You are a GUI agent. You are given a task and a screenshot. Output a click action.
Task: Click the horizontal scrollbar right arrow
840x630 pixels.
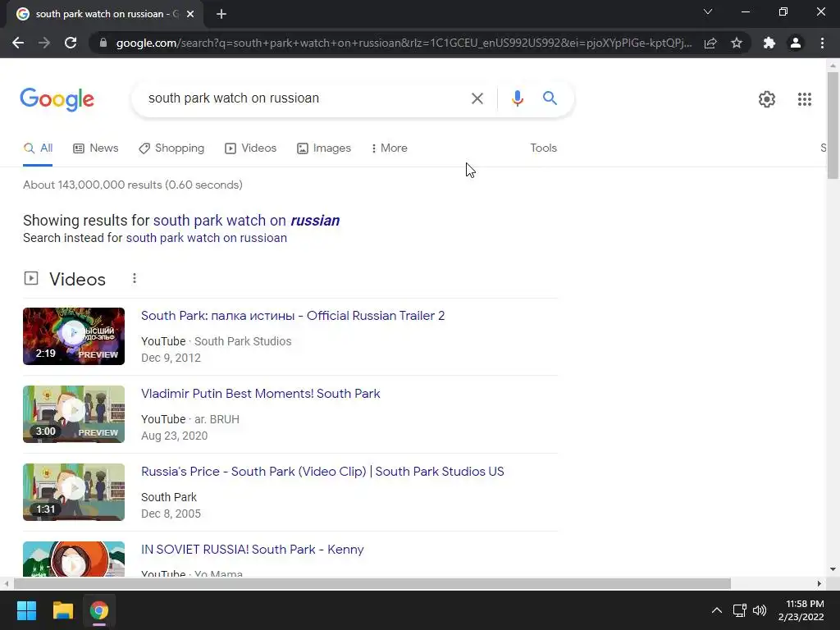(x=819, y=583)
